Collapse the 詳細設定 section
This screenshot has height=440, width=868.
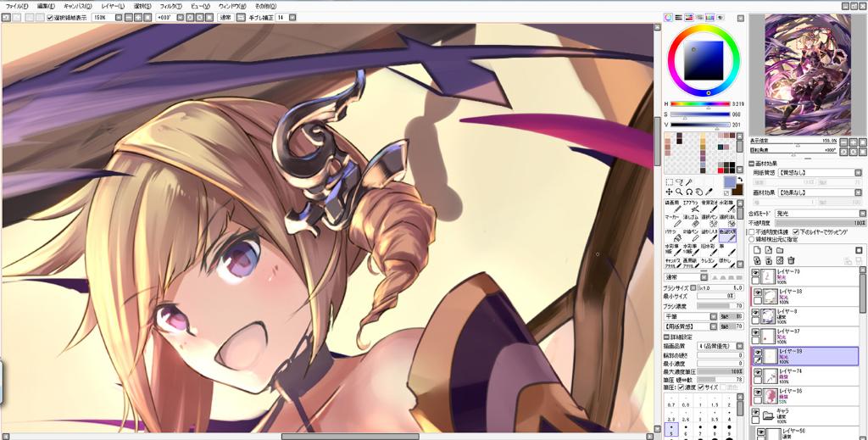point(666,337)
